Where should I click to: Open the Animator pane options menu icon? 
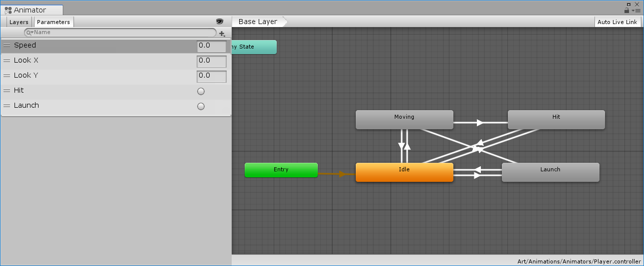[x=636, y=10]
